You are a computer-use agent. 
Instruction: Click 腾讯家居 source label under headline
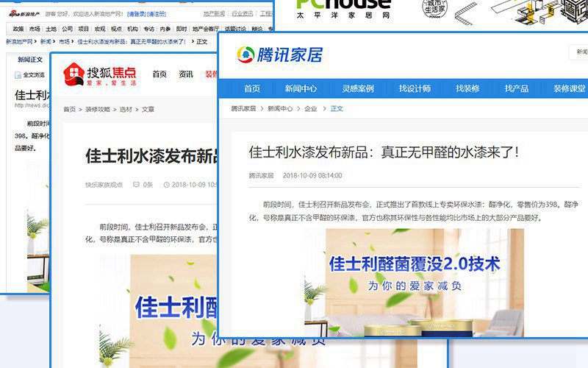[262, 175]
